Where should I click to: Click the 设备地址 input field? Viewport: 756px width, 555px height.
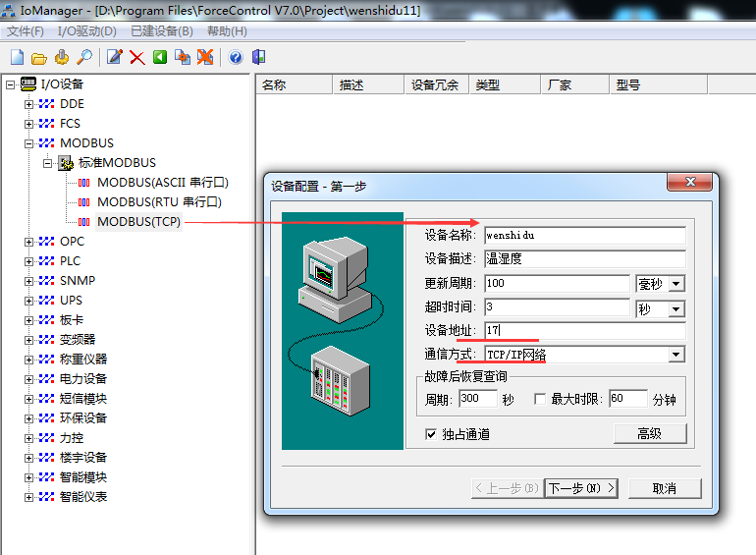pos(585,331)
